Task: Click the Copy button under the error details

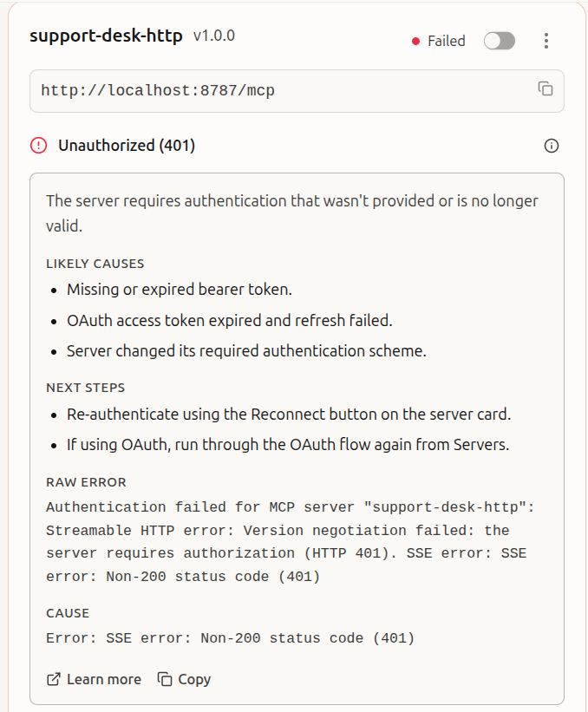Action: 184,679
